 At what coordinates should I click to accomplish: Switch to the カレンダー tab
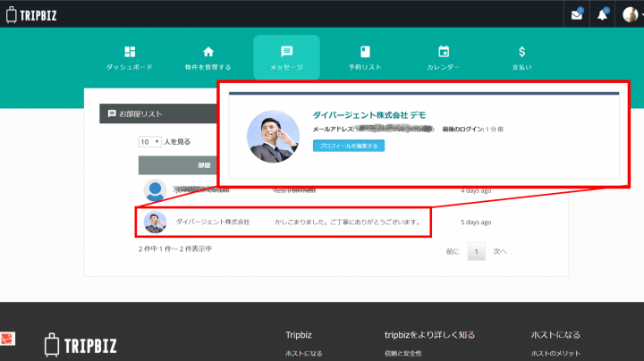[443, 57]
